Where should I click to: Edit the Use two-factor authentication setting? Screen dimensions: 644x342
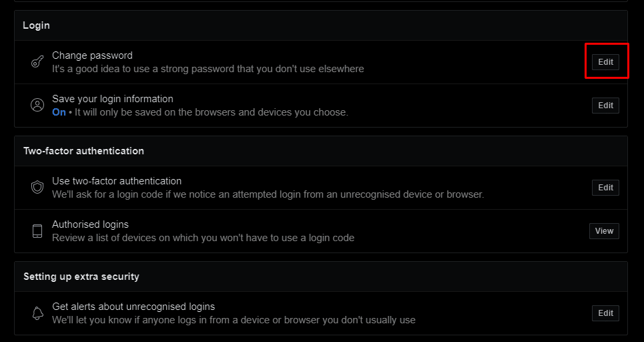coord(605,188)
